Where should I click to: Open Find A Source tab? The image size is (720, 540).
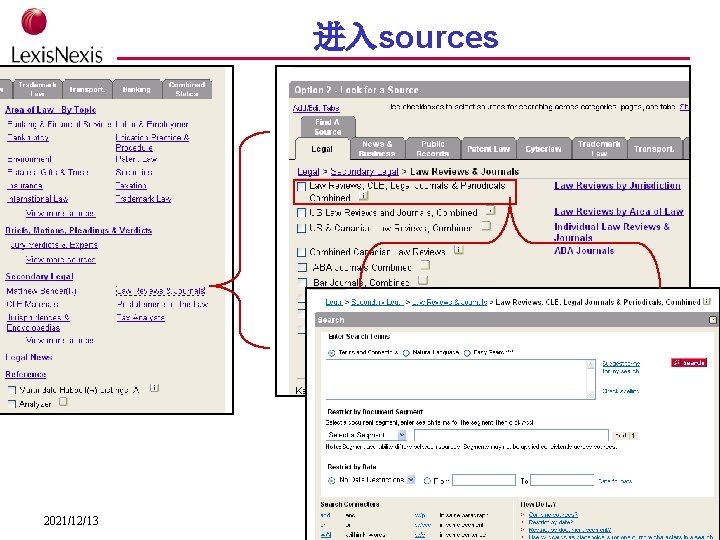(328, 127)
